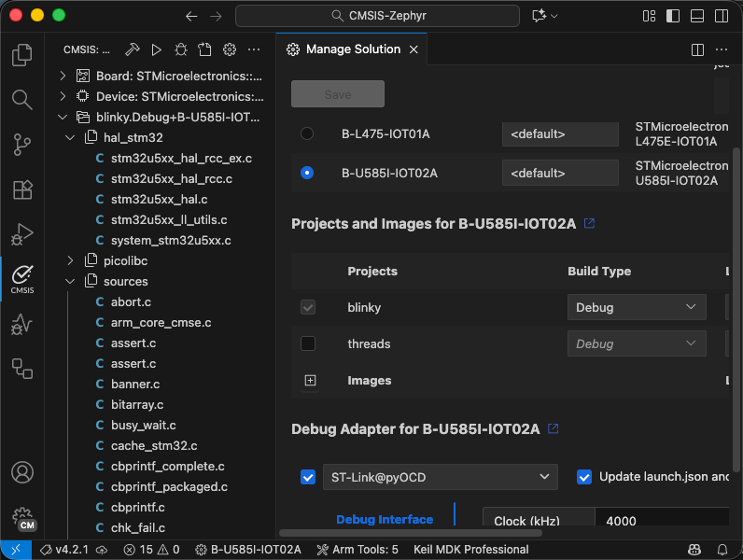This screenshot has height=560, width=743.
Task: Go back with the left arrow
Action: (191, 16)
